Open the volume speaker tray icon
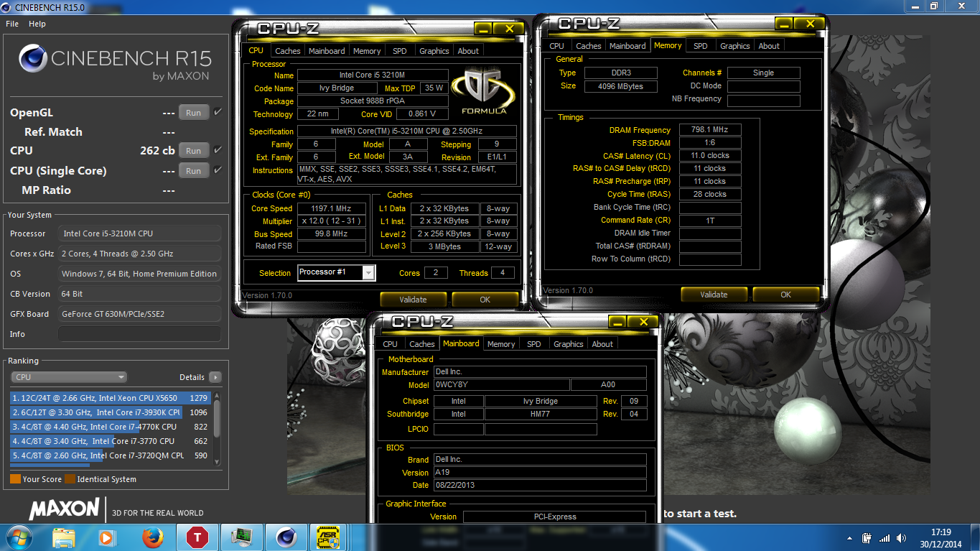Image resolution: width=980 pixels, height=551 pixels. click(902, 538)
